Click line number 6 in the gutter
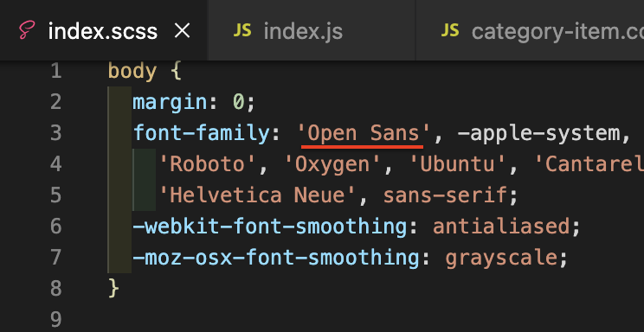This screenshot has width=644, height=332. pyautogui.click(x=55, y=227)
